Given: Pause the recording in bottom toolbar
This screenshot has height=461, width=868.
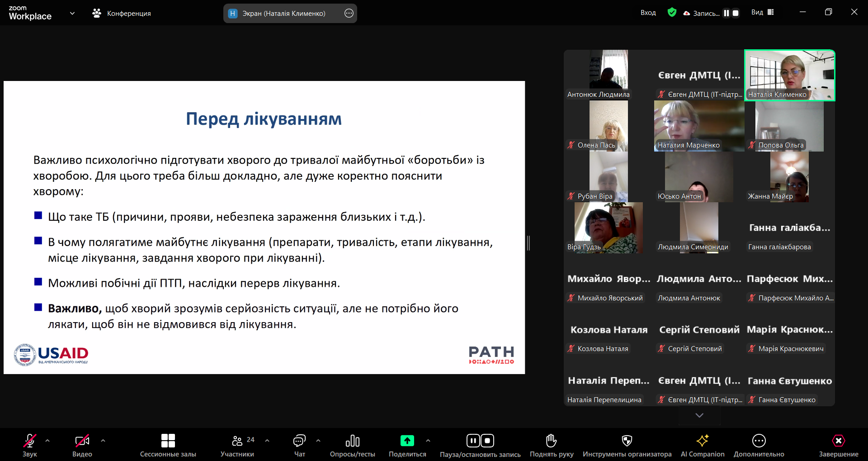Looking at the screenshot, I should click(473, 441).
